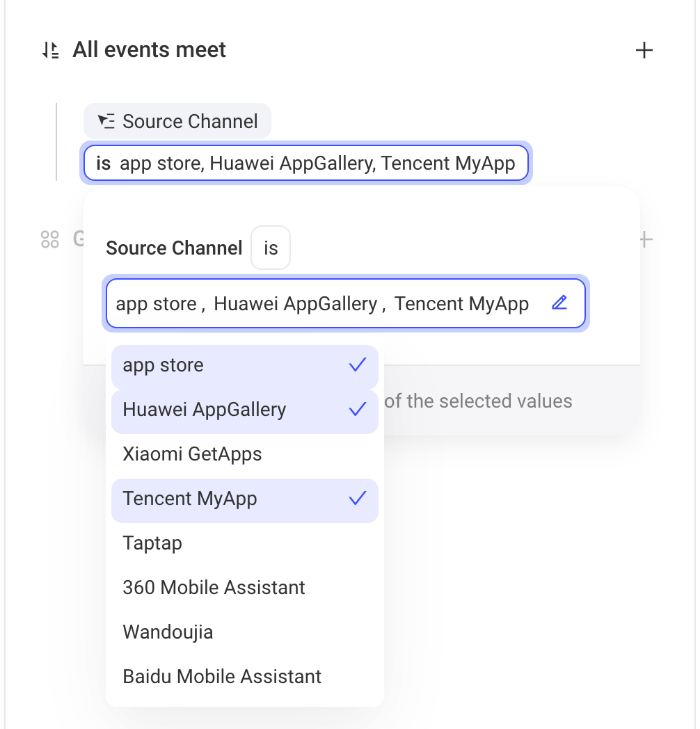Choose Baidu Mobile Assistant from the list
This screenshot has width=700, height=729.
click(245, 676)
